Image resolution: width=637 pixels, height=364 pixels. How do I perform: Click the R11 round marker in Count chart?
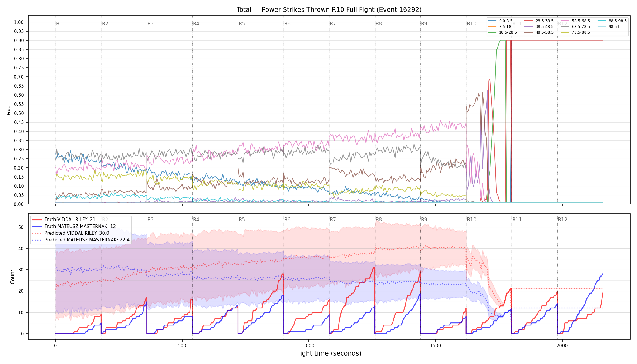(x=517, y=220)
